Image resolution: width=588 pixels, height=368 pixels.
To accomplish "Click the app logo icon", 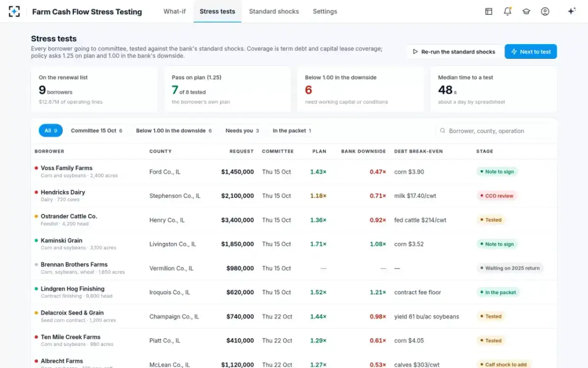I will (x=15, y=11).
